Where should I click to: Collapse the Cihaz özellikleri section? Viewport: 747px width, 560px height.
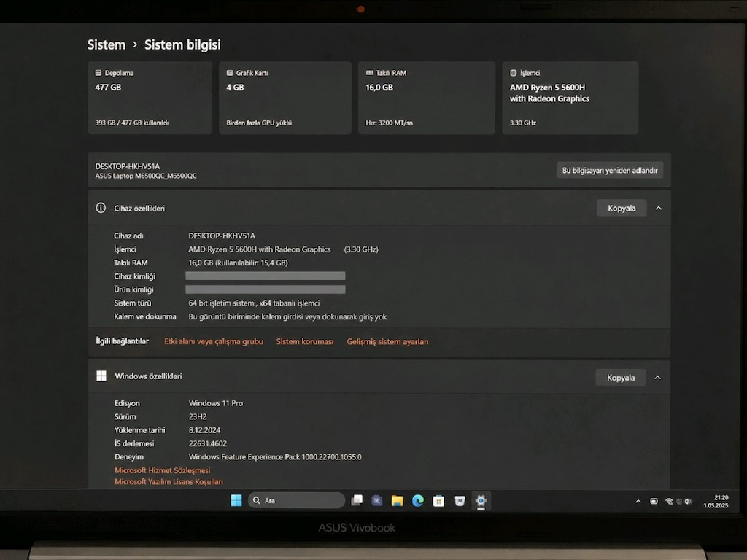[659, 208]
